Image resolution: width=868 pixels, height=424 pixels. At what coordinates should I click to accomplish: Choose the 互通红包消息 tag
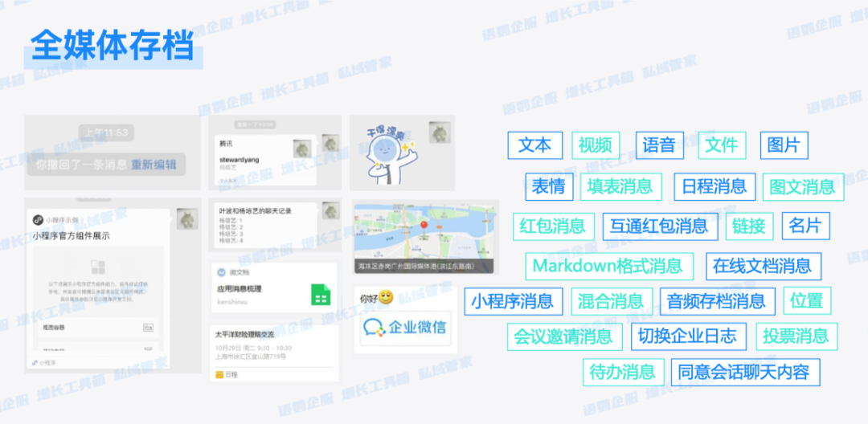click(x=659, y=226)
